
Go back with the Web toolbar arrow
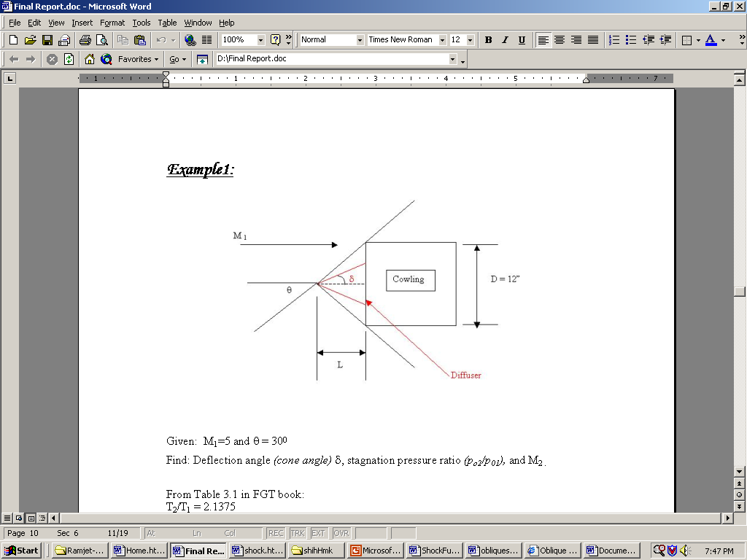pos(14,60)
